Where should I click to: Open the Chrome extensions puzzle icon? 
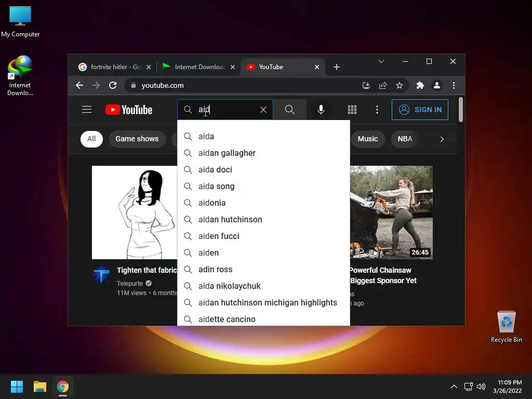(420, 85)
